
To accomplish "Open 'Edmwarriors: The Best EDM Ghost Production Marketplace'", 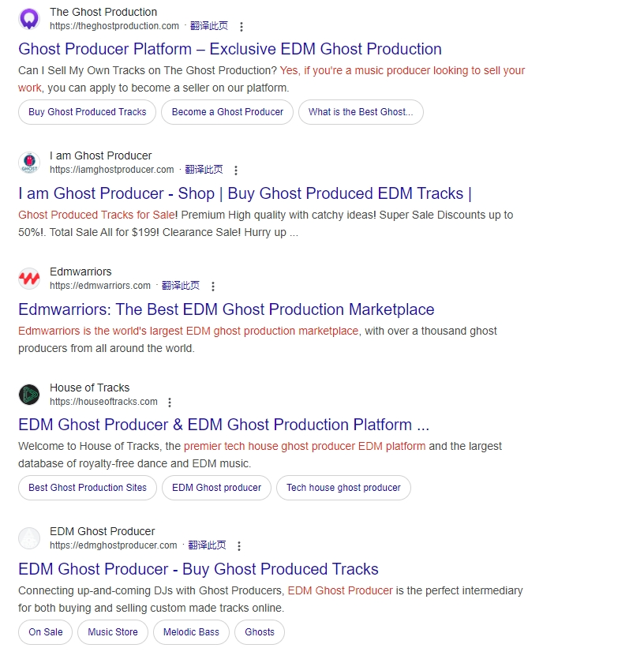I will click(227, 309).
